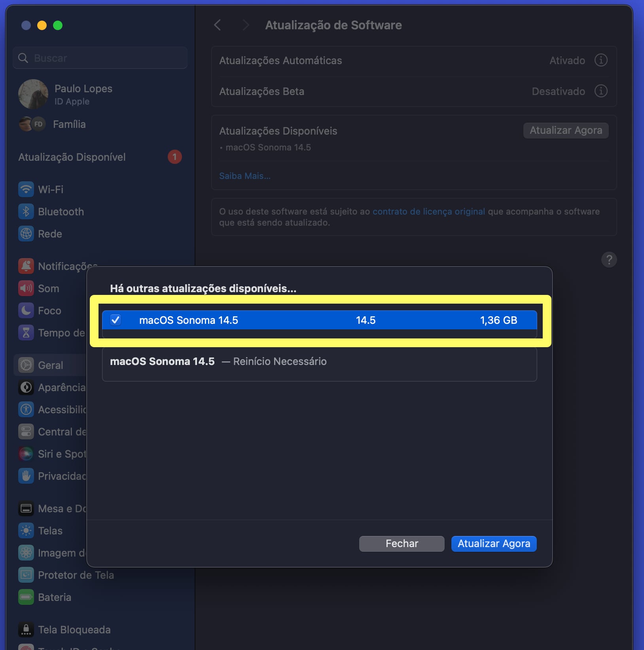This screenshot has width=644, height=650.
Task: Open the Wi-Fi settings icon
Action: 26,189
